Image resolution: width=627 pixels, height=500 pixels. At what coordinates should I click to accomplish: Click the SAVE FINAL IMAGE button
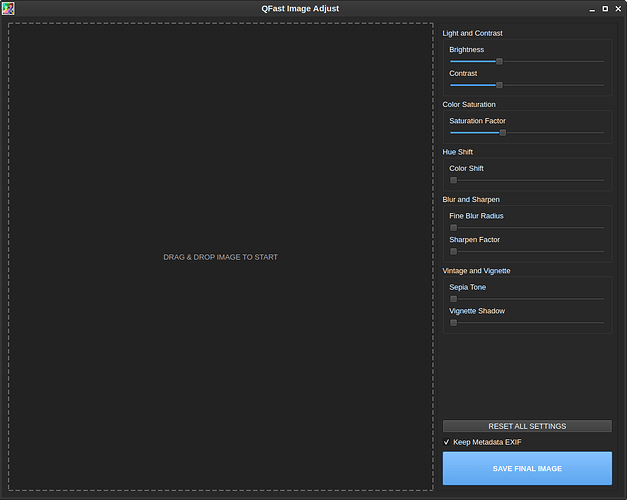pos(527,468)
